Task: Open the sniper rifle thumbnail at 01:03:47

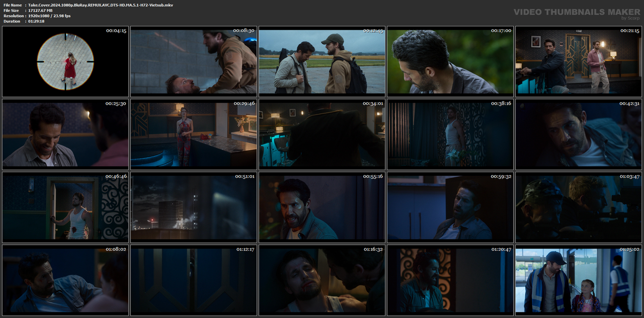Action: 579,207
